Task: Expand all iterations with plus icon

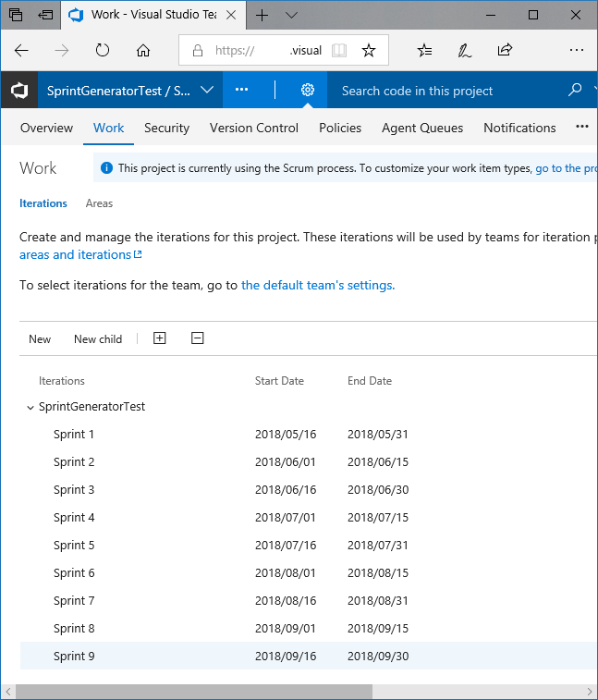Action: (159, 338)
